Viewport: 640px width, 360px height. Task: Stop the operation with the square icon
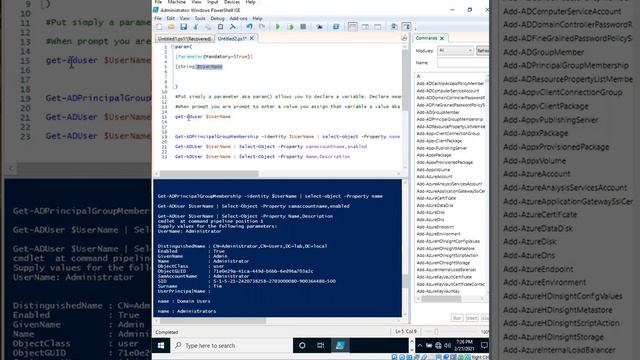pyautogui.click(x=303, y=27)
